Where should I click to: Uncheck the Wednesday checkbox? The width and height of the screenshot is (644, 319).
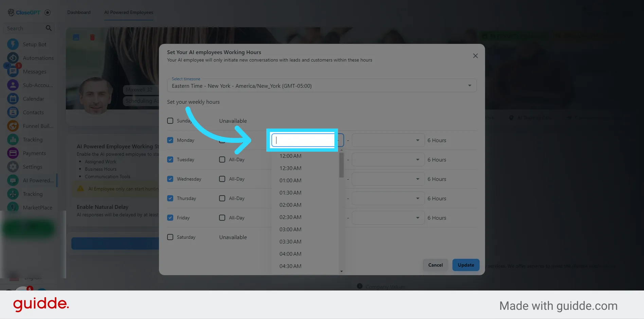pyautogui.click(x=170, y=179)
